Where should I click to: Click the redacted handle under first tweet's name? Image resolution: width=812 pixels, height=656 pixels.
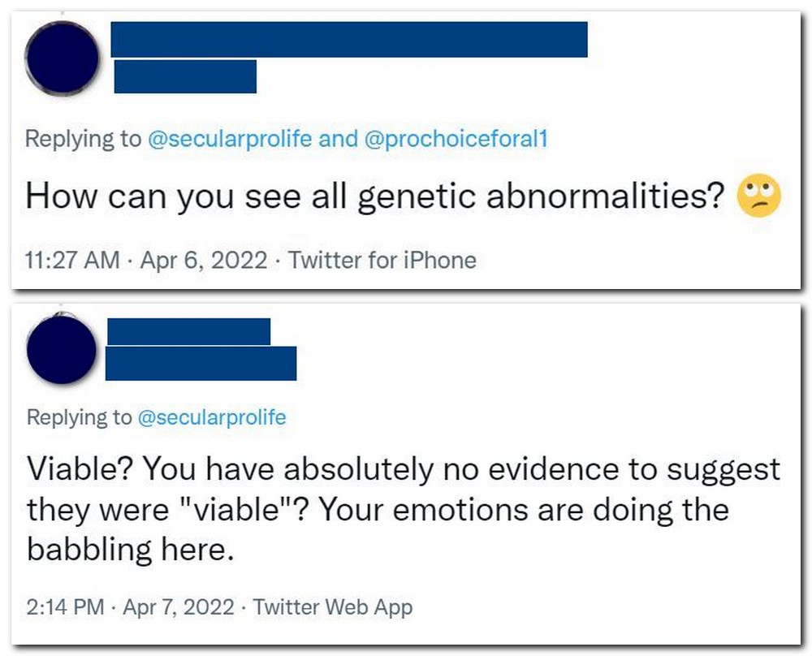[185, 76]
